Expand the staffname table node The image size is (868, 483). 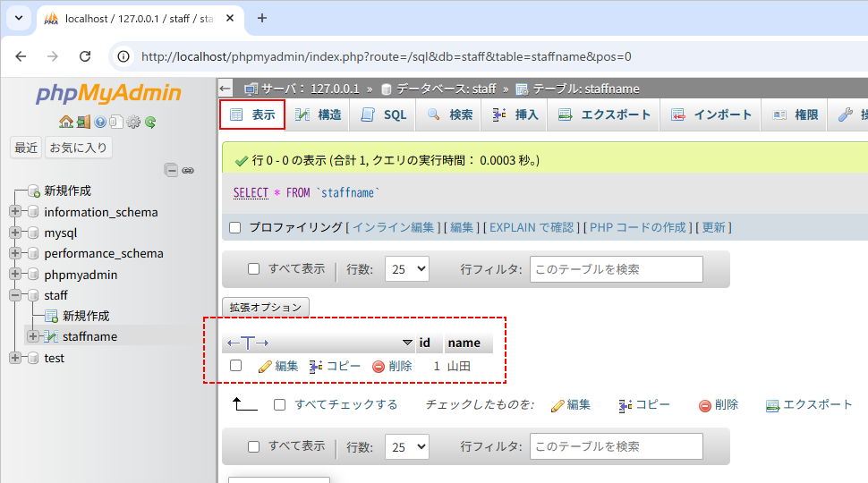pos(32,336)
